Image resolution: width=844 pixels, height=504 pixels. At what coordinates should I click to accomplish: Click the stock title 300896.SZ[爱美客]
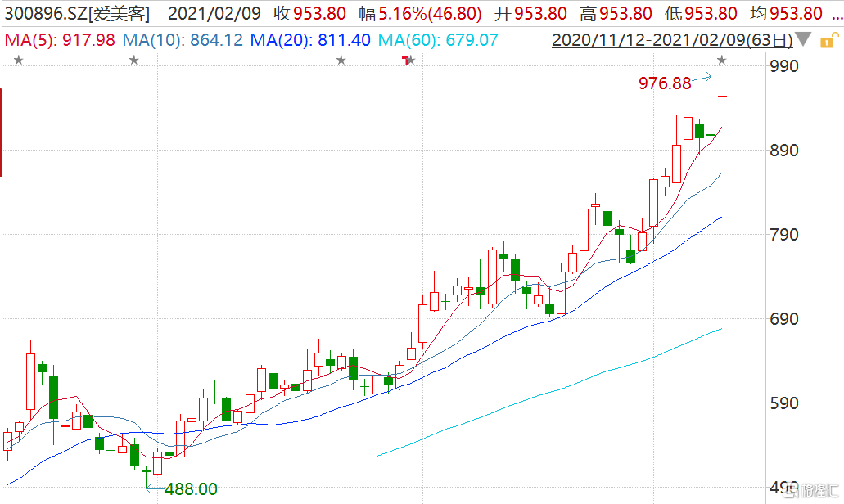click(x=78, y=13)
